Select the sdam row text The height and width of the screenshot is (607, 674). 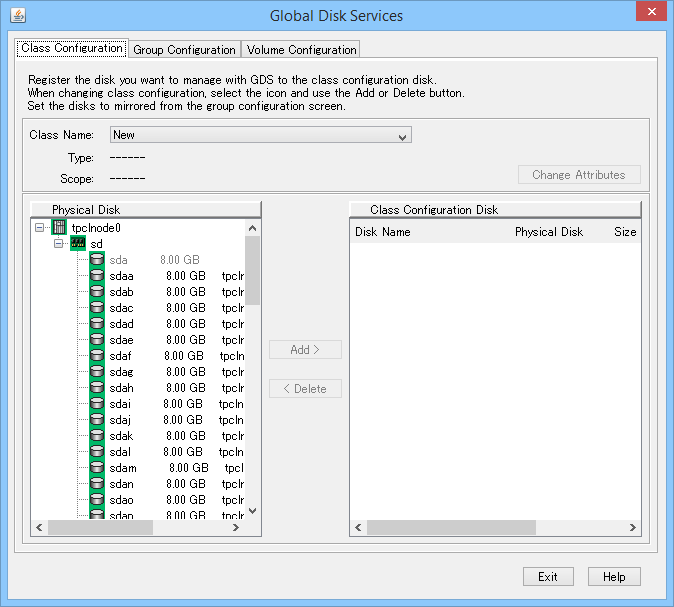point(177,468)
